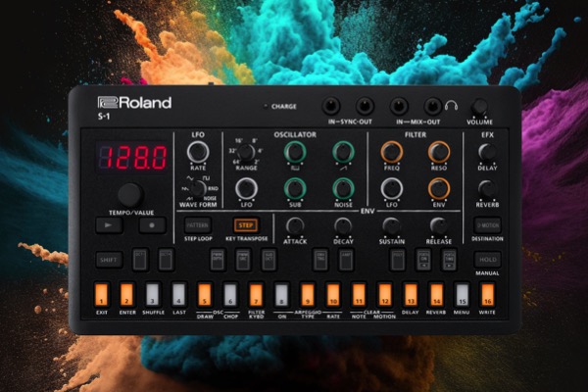Click the envelope DECAY knob
This screenshot has height=392, width=588.
tap(343, 225)
